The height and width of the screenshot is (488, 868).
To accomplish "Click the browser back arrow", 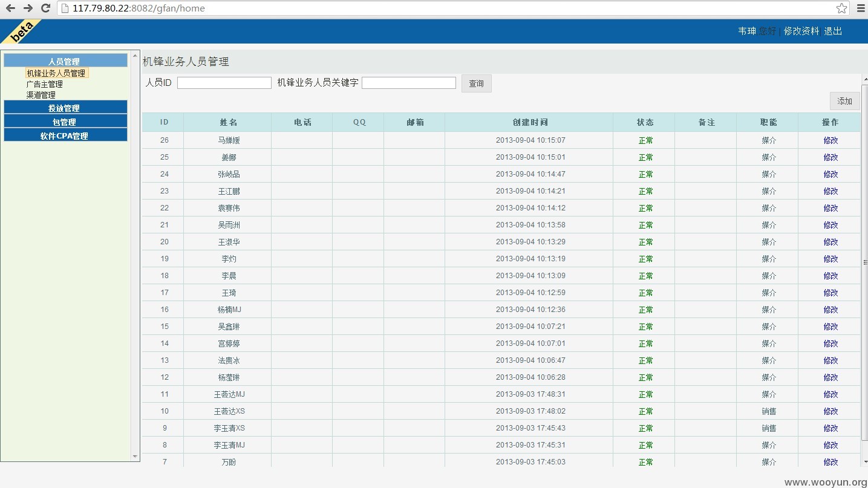I will click(10, 8).
